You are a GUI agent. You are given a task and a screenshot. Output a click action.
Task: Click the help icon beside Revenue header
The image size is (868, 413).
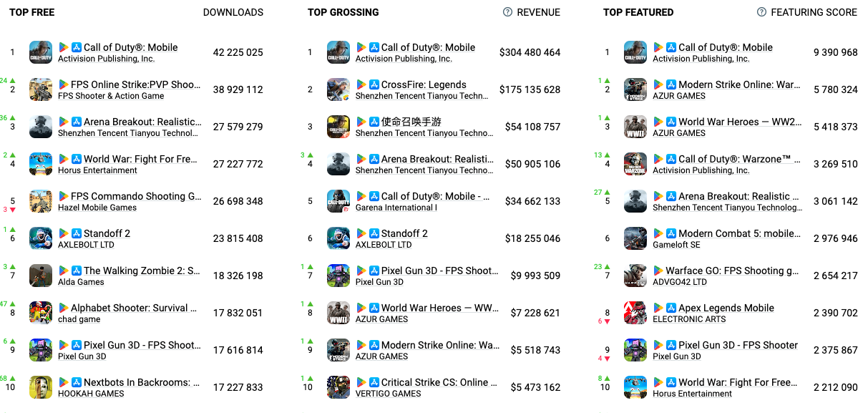tap(507, 12)
